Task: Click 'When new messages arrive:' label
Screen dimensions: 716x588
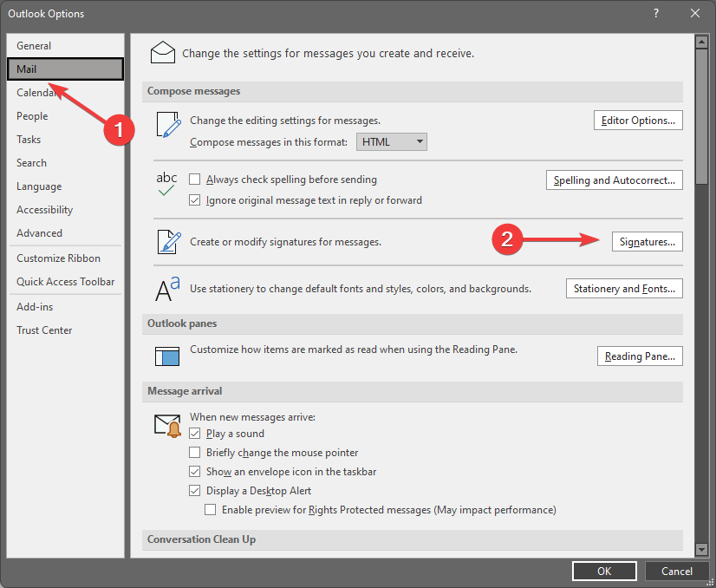Action: (x=252, y=417)
